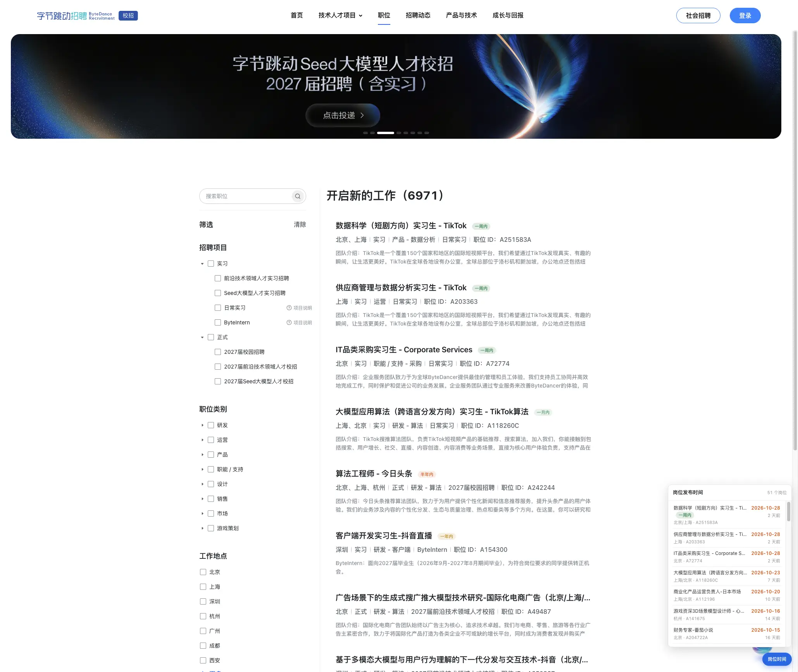798x672 pixels.
Task: Check the 北京 location checkbox
Action: coord(203,572)
